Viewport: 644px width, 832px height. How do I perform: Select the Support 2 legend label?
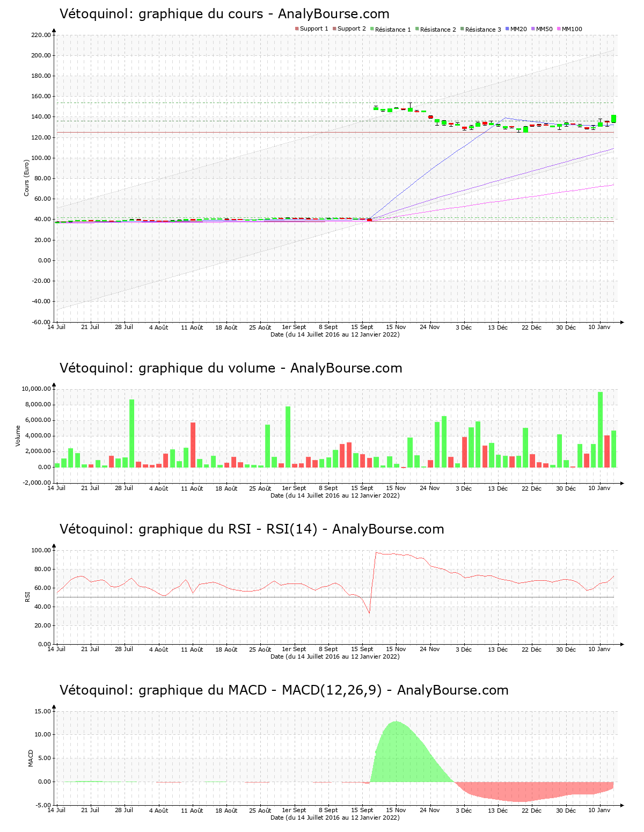click(352, 29)
